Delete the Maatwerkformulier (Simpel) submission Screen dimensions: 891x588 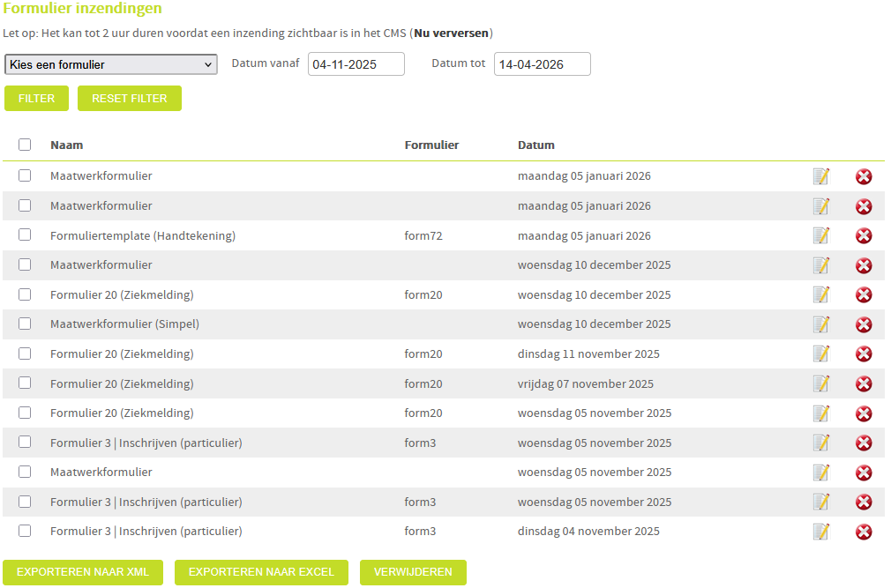coord(864,324)
